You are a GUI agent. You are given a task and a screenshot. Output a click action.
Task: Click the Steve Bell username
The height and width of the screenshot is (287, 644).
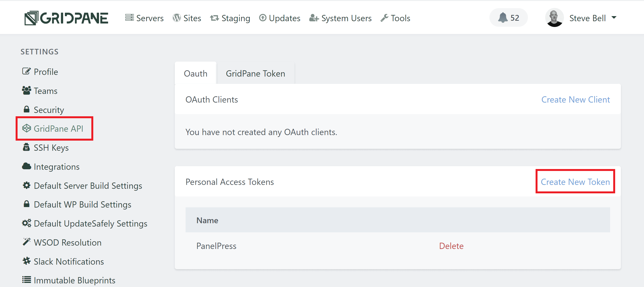(x=587, y=18)
